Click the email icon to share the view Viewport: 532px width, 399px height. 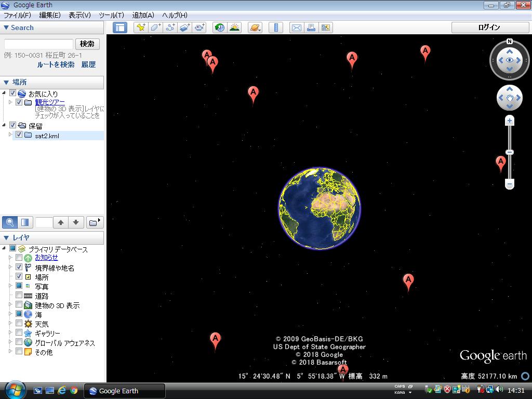tap(296, 27)
